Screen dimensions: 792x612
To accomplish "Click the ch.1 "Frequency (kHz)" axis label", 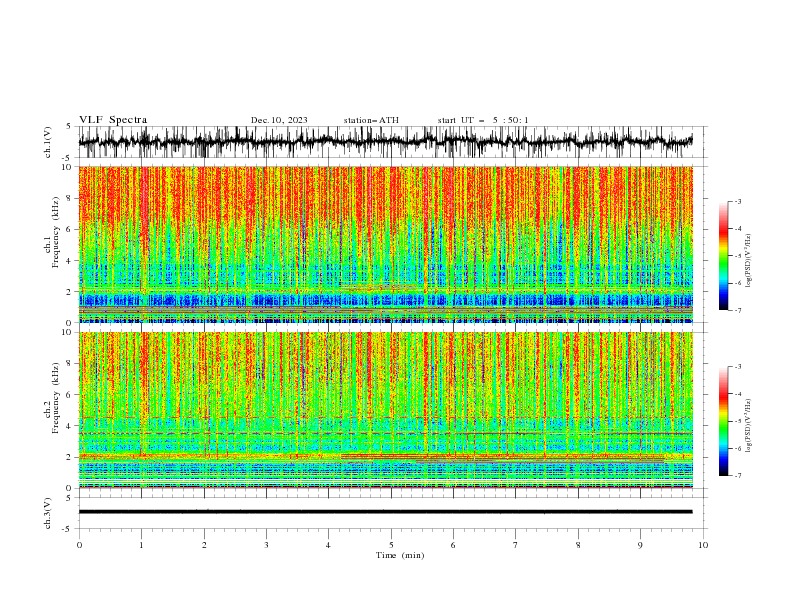I will coord(56,231).
